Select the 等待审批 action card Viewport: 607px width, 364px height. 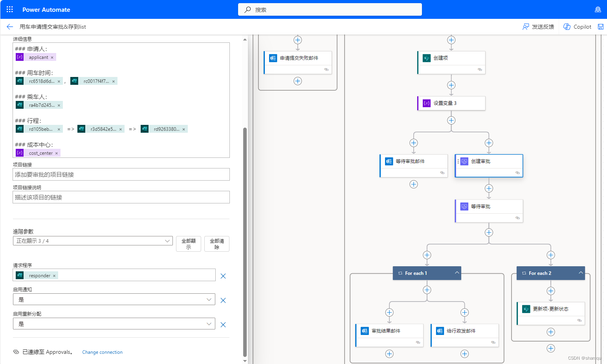tap(489, 206)
